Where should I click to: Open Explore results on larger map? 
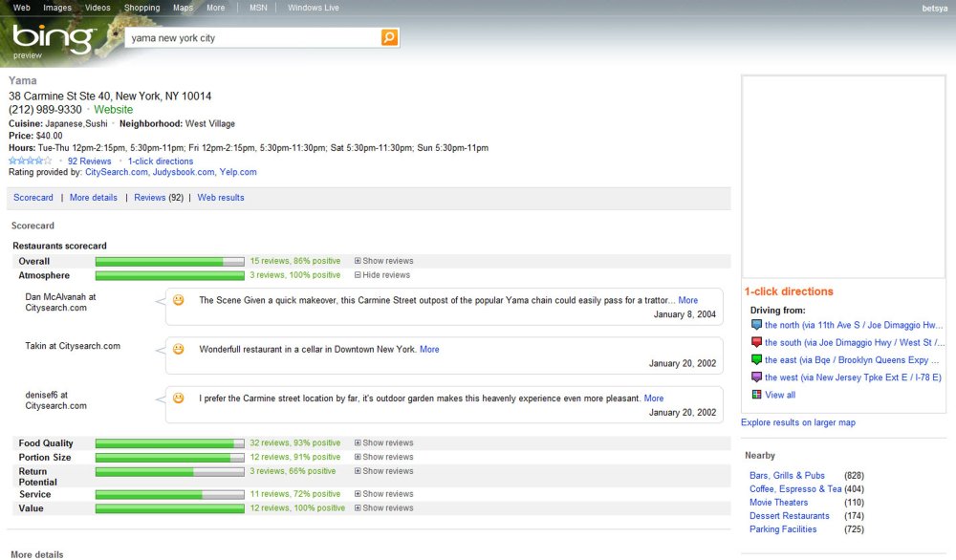[x=798, y=422]
